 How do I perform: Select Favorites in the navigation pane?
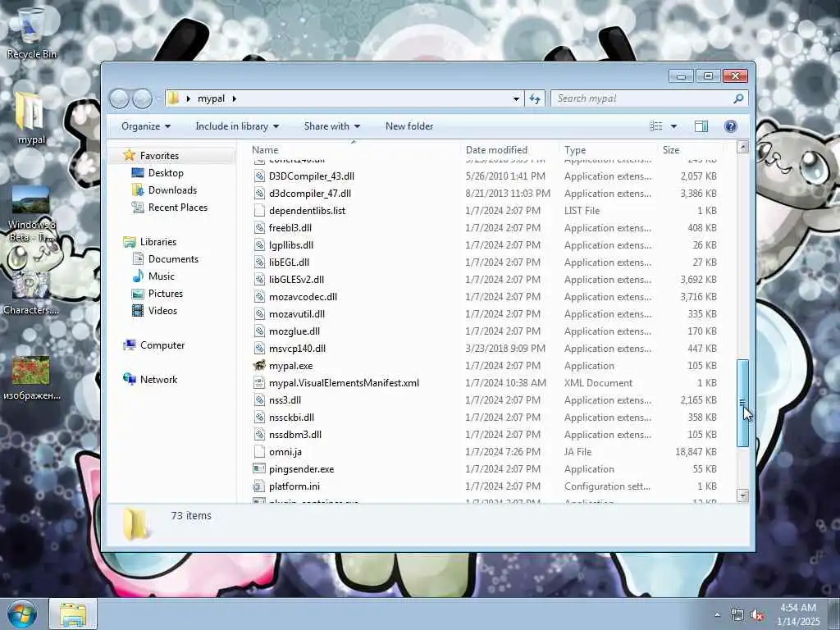coord(159,156)
